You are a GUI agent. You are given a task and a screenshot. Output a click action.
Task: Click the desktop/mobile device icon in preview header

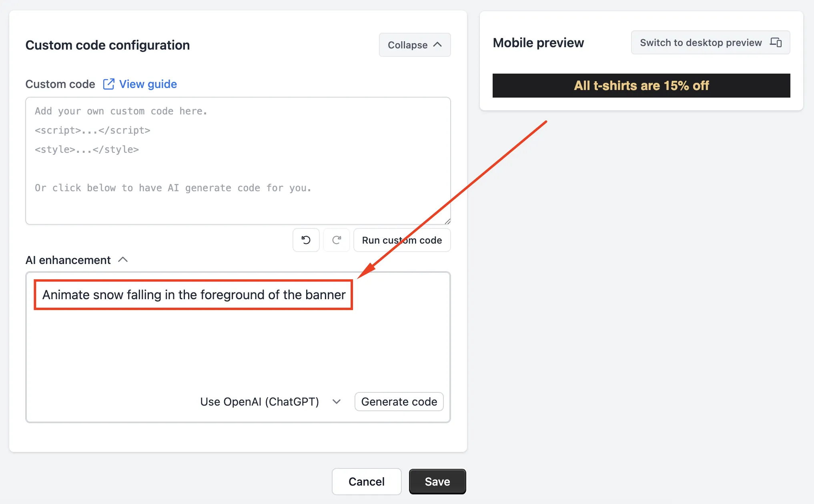point(776,42)
